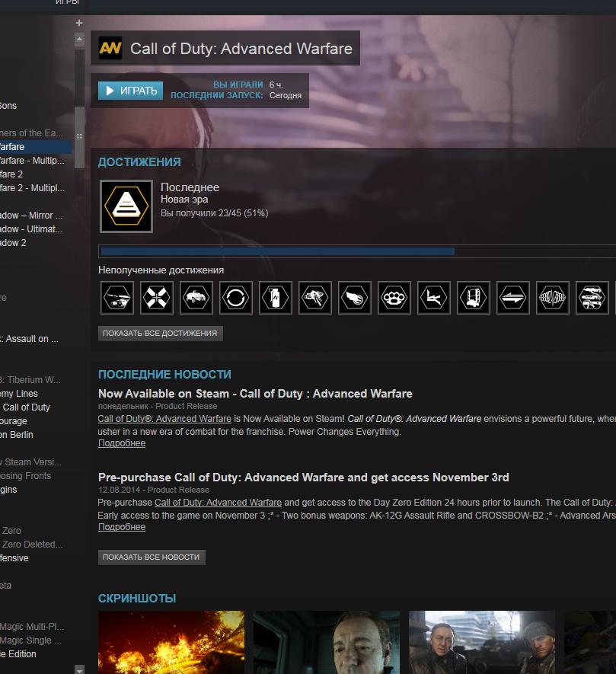Image resolution: width=616 pixels, height=674 pixels.
Task: Follow the Call of Duty®: Advanced Warfare link
Action: point(164,419)
